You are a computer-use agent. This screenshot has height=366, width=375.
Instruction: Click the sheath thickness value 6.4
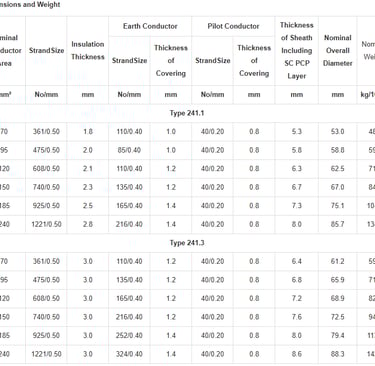[297, 261]
